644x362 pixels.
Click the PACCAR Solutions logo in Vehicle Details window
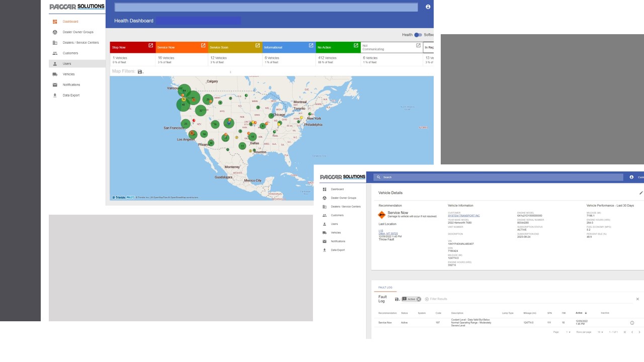click(x=343, y=177)
